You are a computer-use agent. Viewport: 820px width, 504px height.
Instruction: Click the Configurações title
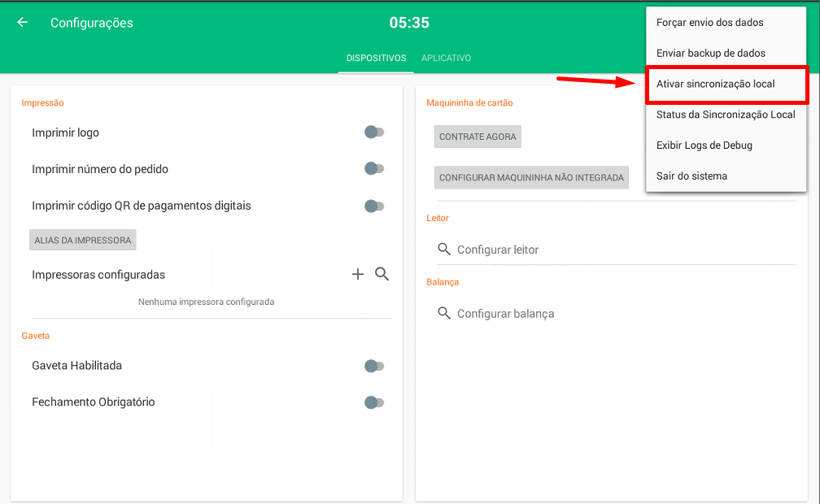click(x=91, y=23)
